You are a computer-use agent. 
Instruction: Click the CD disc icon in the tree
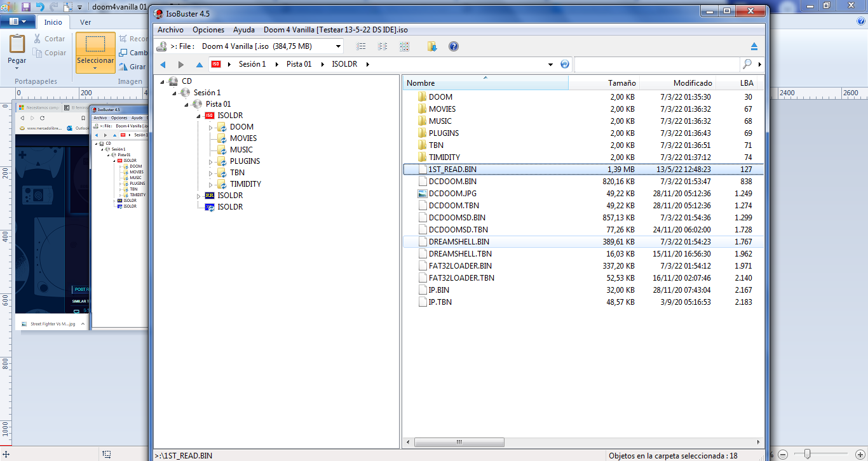pyautogui.click(x=173, y=81)
